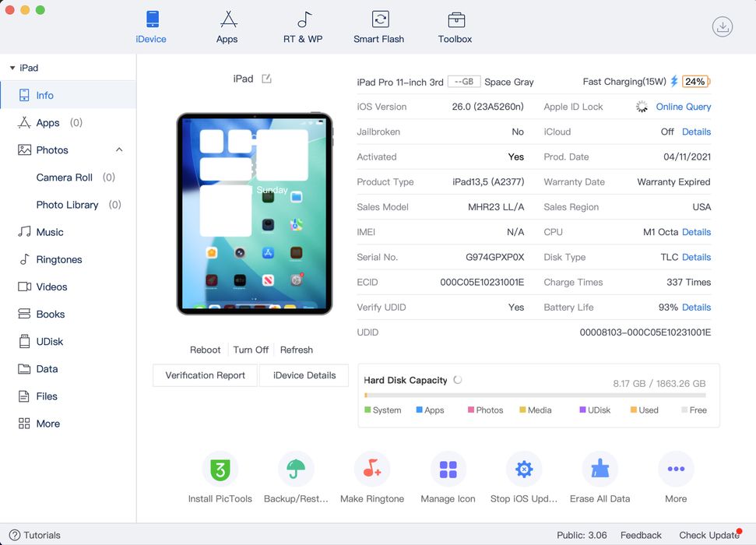Click the --GB storage capacity box
The height and width of the screenshot is (545, 756).
pyautogui.click(x=464, y=82)
